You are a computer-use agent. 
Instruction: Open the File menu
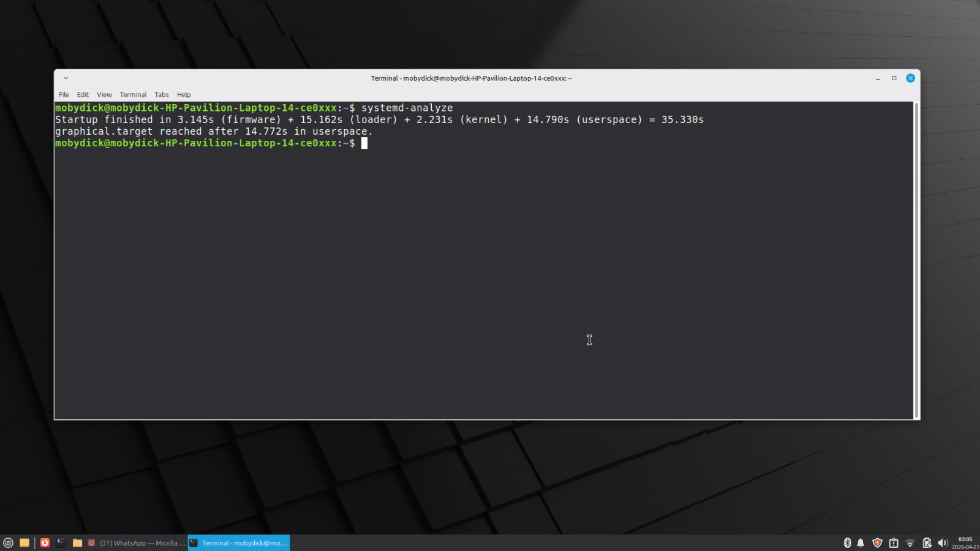[64, 95]
